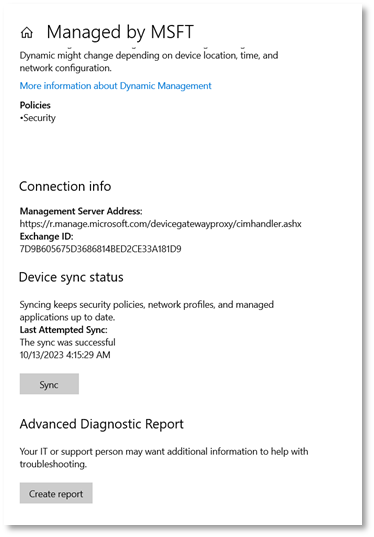Screen dimensions: 374x537
Task: Click the Advanced Diagnostic Report heading
Action: tap(102, 424)
